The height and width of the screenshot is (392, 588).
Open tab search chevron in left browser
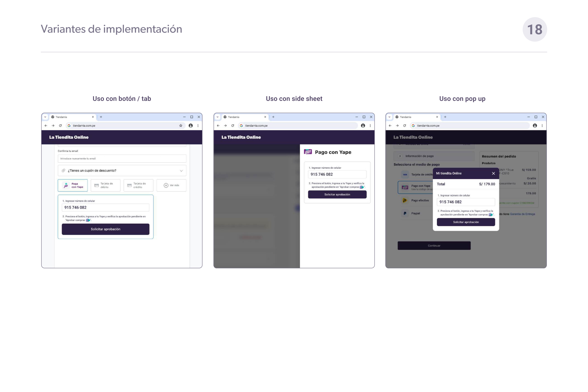point(45,117)
